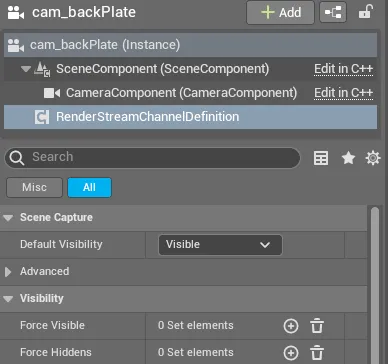Switch to the Misc filter tab
The width and height of the screenshot is (388, 364).
[34, 187]
